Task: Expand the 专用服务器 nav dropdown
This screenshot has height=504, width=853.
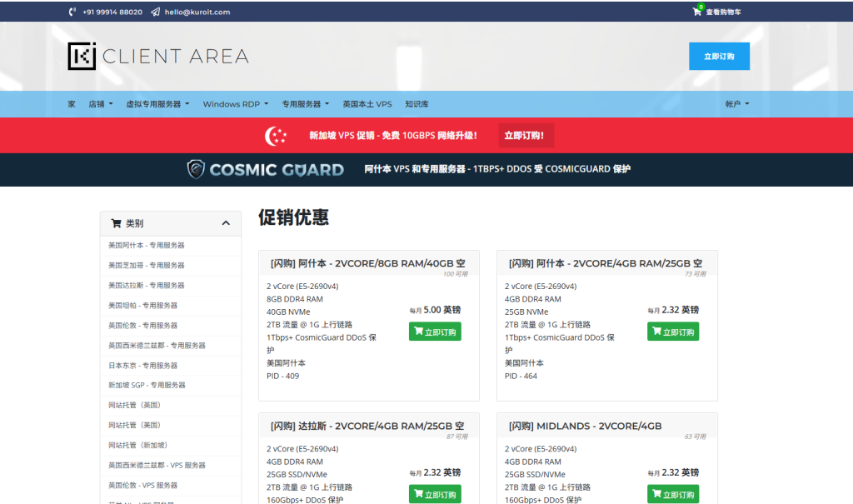Action: [x=305, y=104]
